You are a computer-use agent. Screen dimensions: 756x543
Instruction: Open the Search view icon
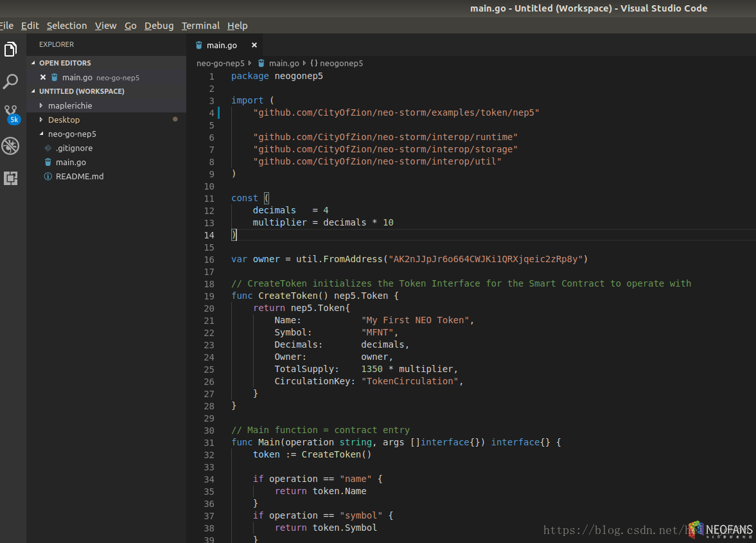pos(11,82)
